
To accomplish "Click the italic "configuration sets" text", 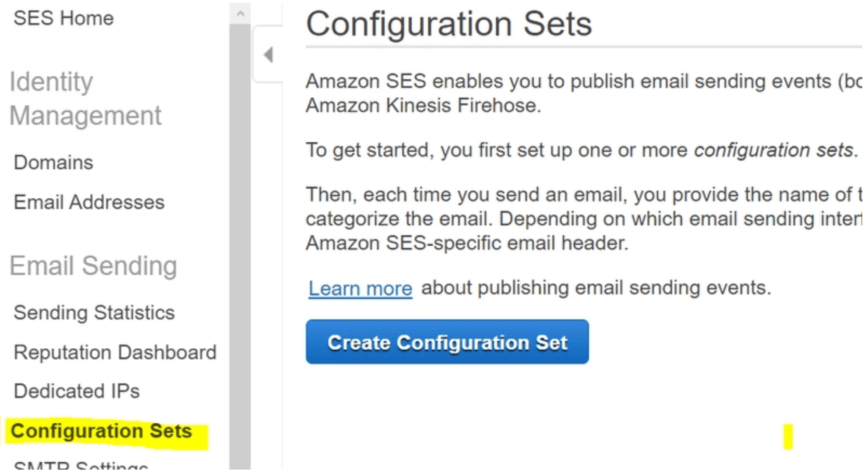I will tap(774, 150).
